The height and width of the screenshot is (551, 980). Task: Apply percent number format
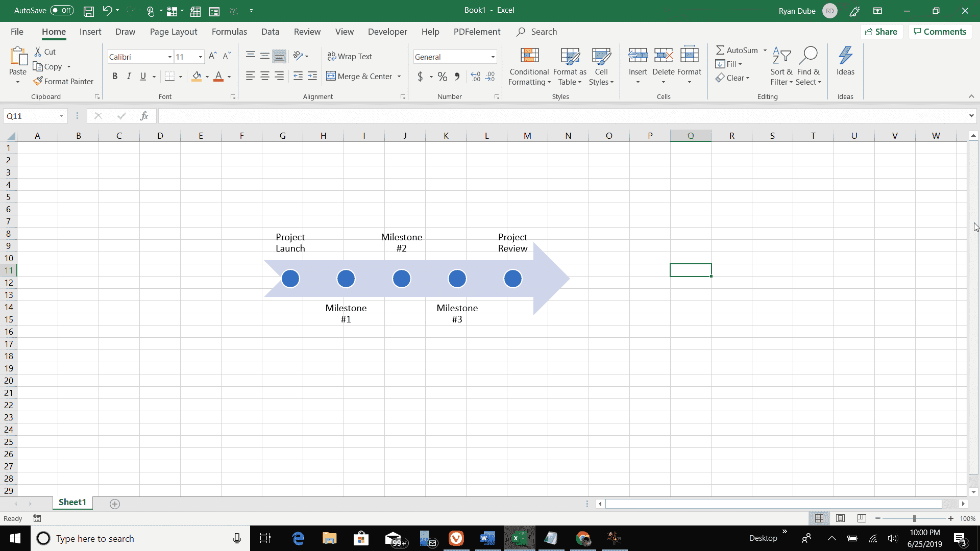(x=442, y=77)
